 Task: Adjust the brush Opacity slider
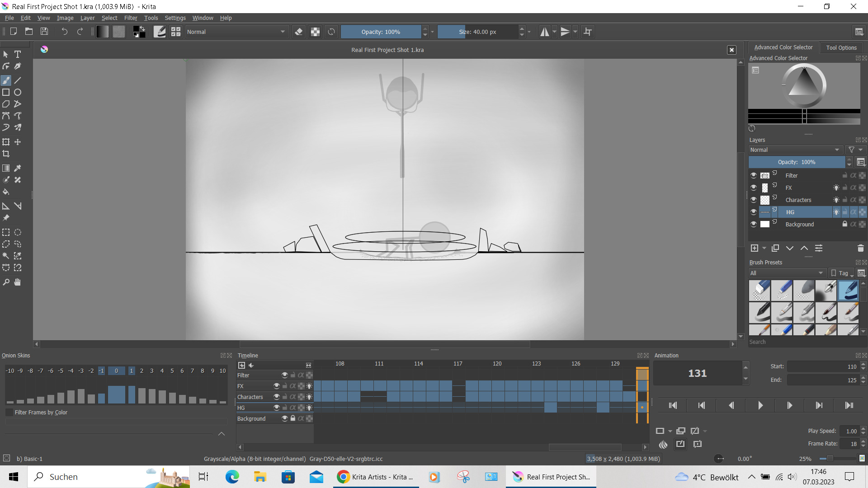[381, 32]
